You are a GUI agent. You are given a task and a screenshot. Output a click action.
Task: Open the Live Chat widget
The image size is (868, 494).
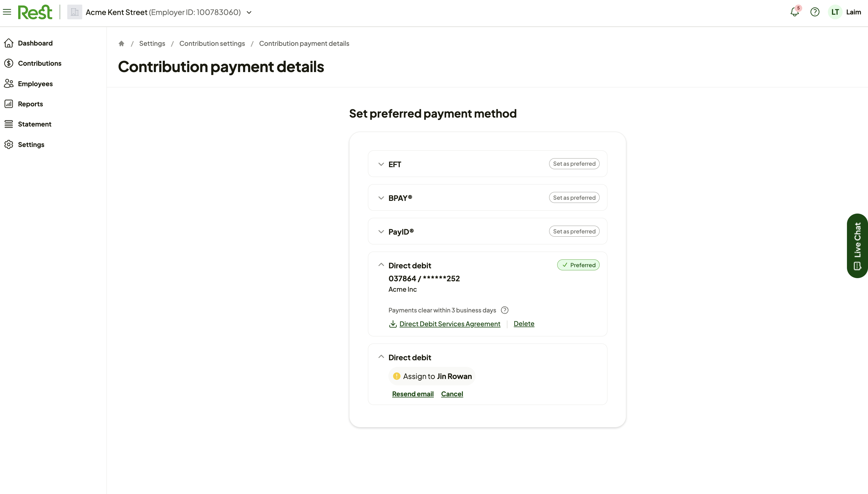(x=857, y=246)
